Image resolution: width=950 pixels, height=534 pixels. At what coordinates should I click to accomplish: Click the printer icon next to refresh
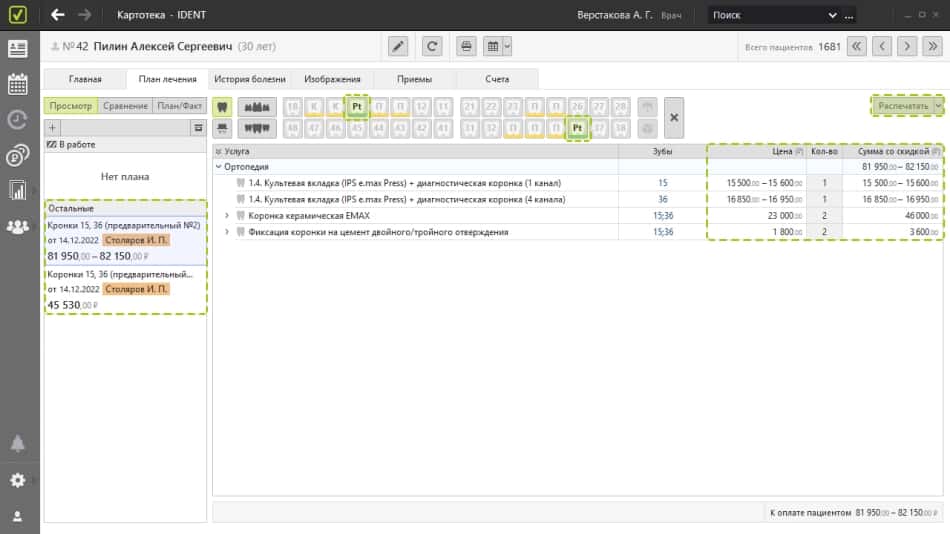click(x=467, y=46)
